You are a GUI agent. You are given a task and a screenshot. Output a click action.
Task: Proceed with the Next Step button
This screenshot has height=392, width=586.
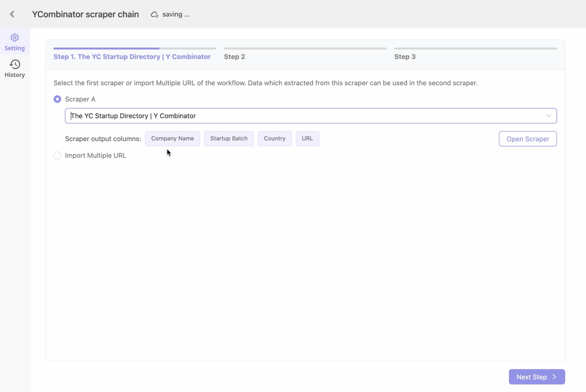pyautogui.click(x=537, y=377)
